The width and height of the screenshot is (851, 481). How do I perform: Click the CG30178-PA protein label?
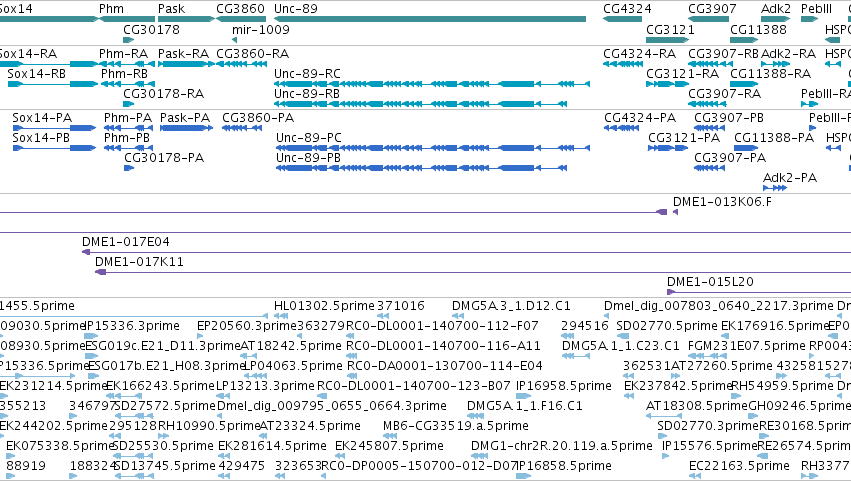164,158
